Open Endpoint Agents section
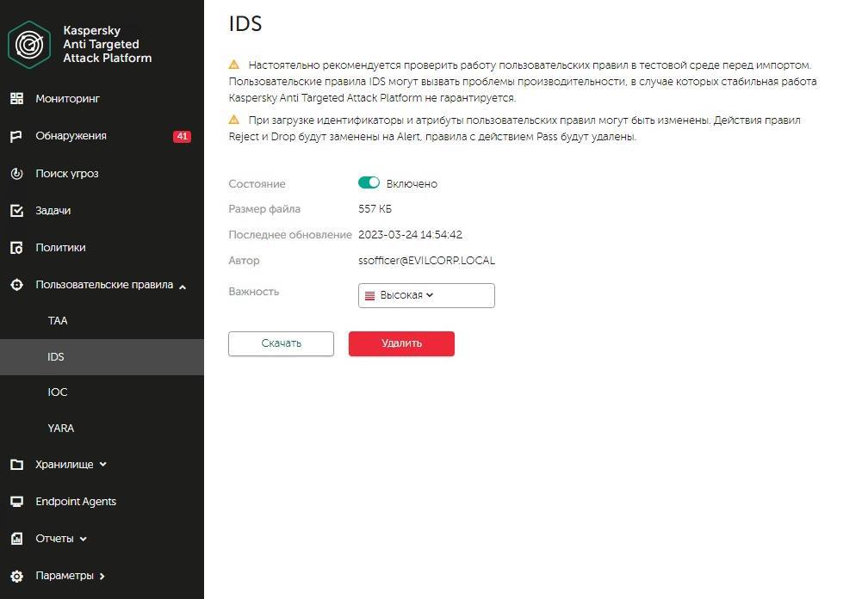Image resolution: width=868 pixels, height=599 pixels. [x=76, y=502]
